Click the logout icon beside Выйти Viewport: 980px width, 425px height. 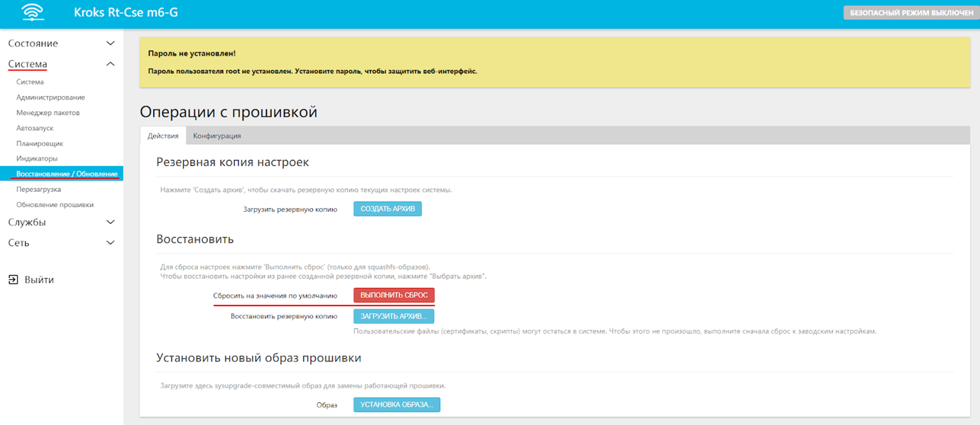pos(13,279)
